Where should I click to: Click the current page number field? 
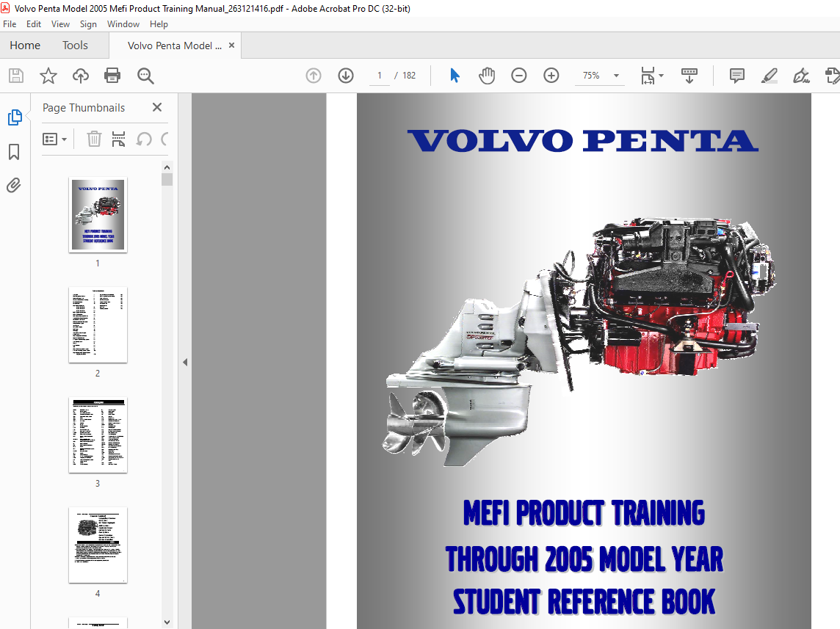pos(380,76)
